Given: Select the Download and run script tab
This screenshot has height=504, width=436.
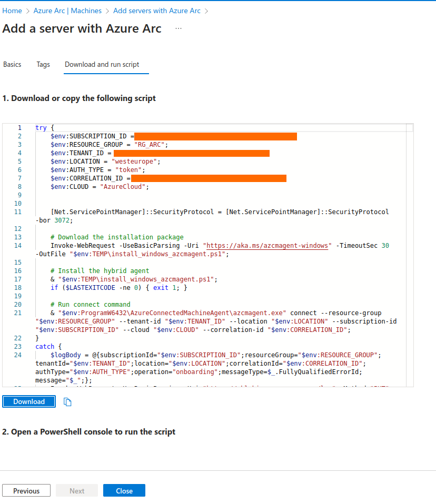Looking at the screenshot, I should 102,64.
